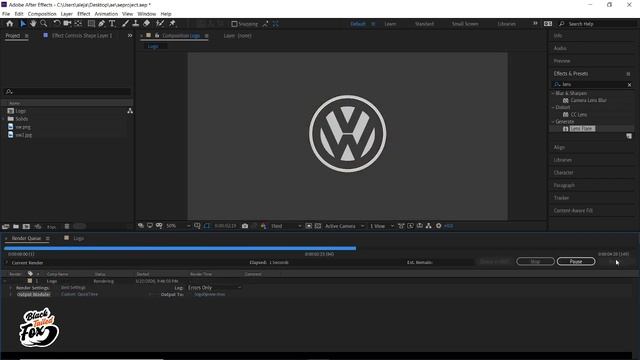Click the label tag icon in Render Queue header

coord(30,274)
